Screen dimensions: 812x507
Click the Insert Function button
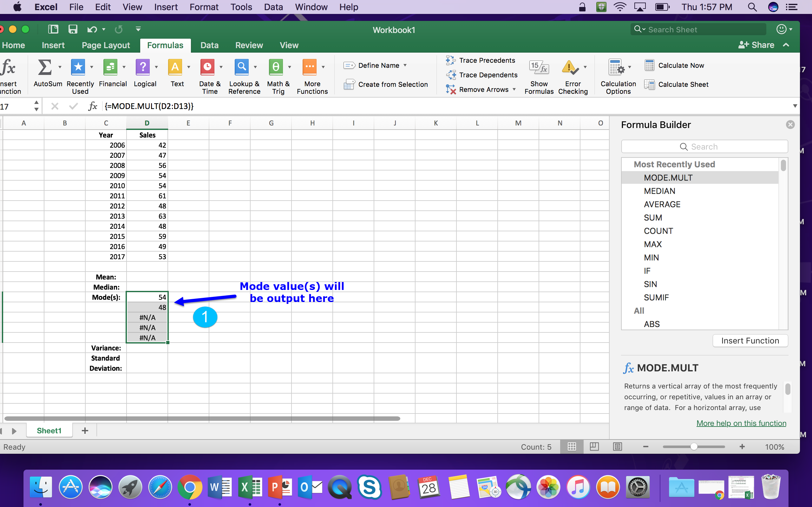[750, 341]
